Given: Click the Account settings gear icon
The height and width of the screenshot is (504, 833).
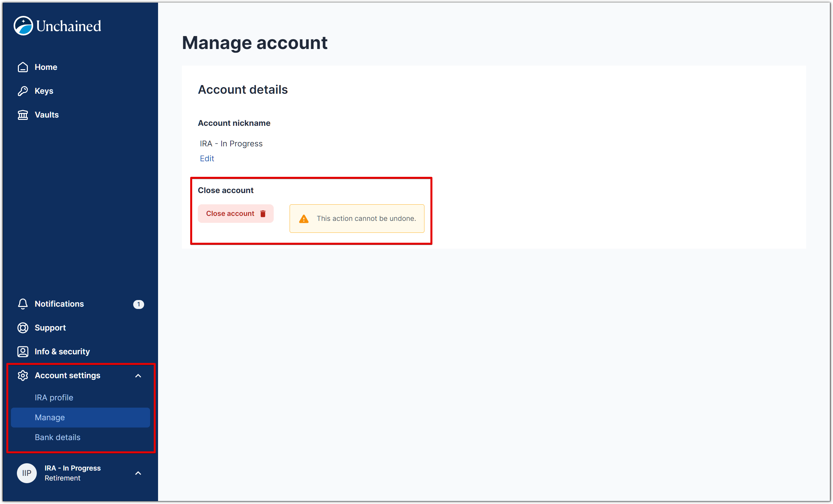Looking at the screenshot, I should click(x=23, y=375).
